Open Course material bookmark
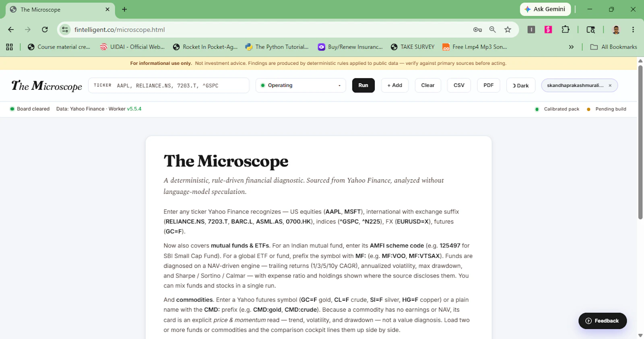Image resolution: width=644 pixels, height=339 pixels. (x=59, y=47)
